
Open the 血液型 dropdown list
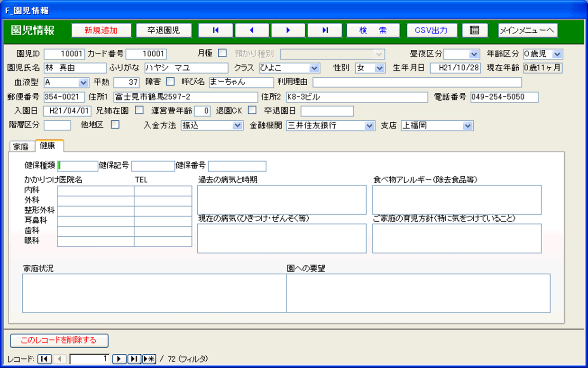tap(83, 82)
